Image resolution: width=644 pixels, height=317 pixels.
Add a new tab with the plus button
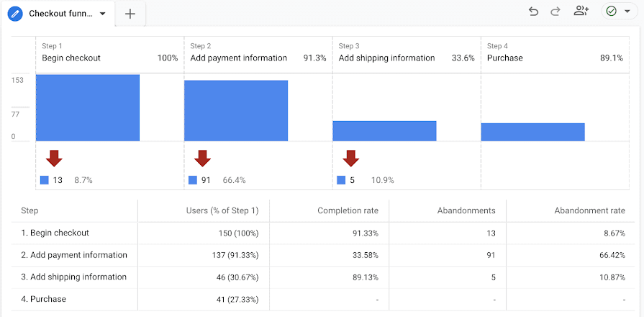tap(130, 14)
